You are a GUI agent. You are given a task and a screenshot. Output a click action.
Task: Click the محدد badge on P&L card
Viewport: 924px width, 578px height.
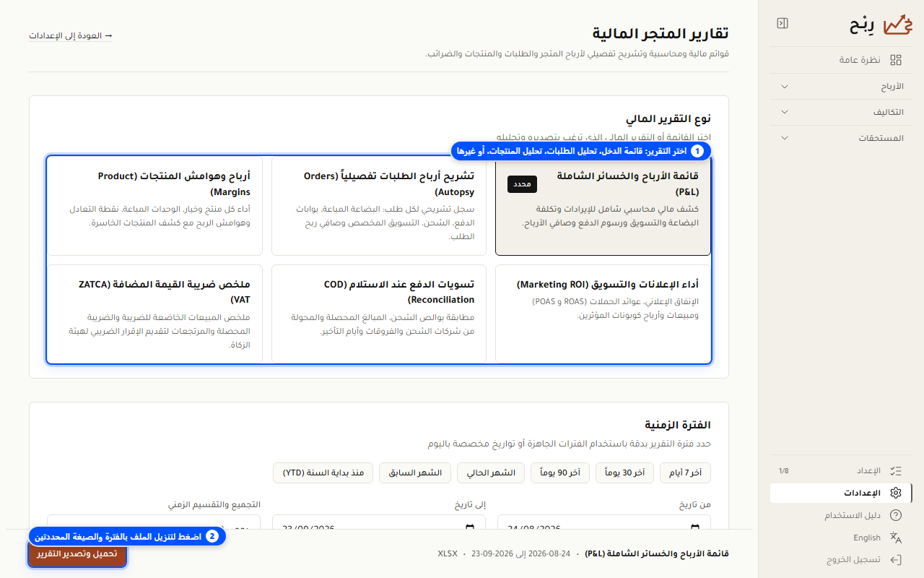522,184
